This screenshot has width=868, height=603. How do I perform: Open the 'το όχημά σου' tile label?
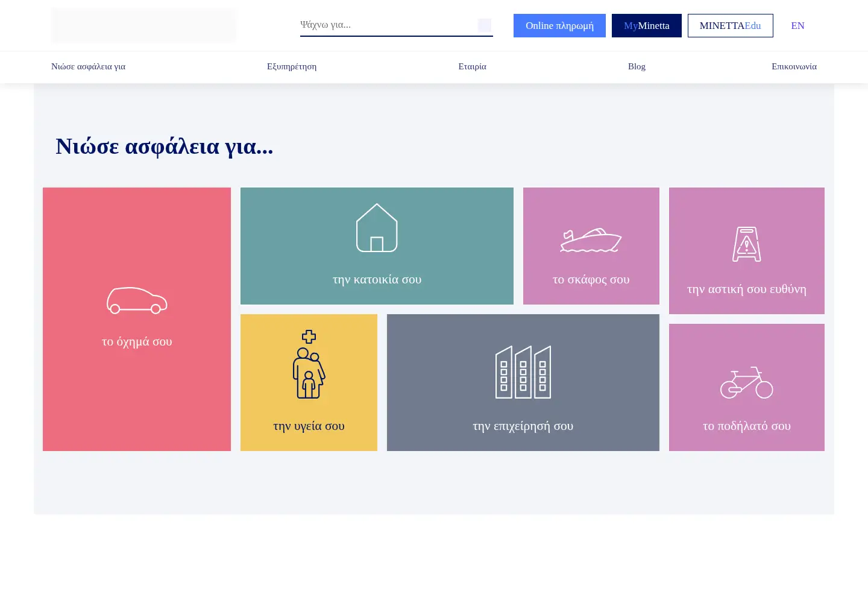pos(137,341)
